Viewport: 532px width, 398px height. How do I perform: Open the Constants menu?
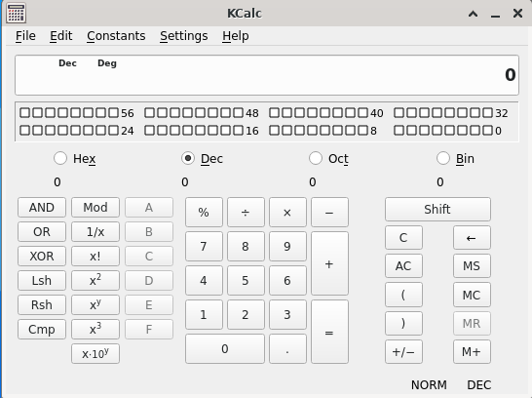116,36
